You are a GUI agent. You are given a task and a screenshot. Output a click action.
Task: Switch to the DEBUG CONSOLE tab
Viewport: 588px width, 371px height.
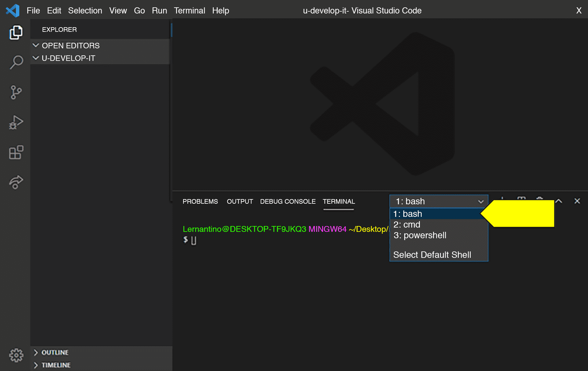point(288,201)
